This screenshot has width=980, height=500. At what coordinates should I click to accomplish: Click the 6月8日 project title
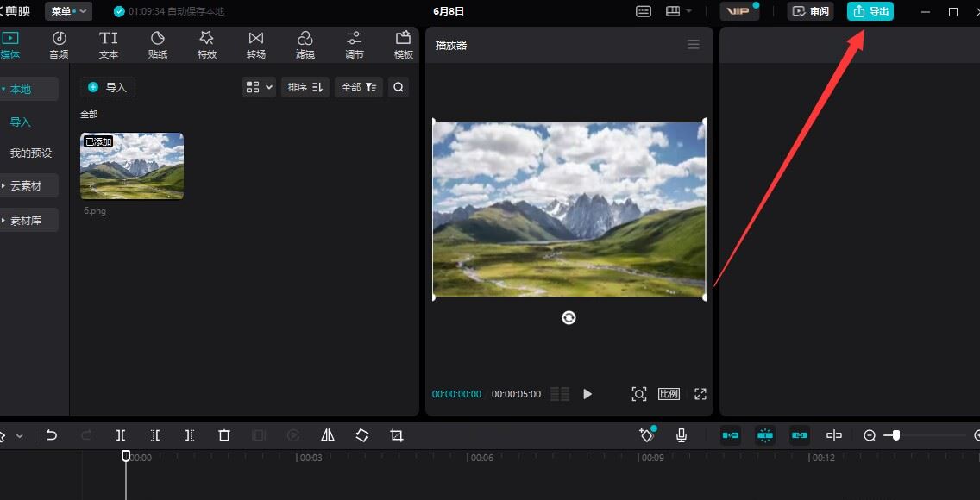tap(449, 11)
